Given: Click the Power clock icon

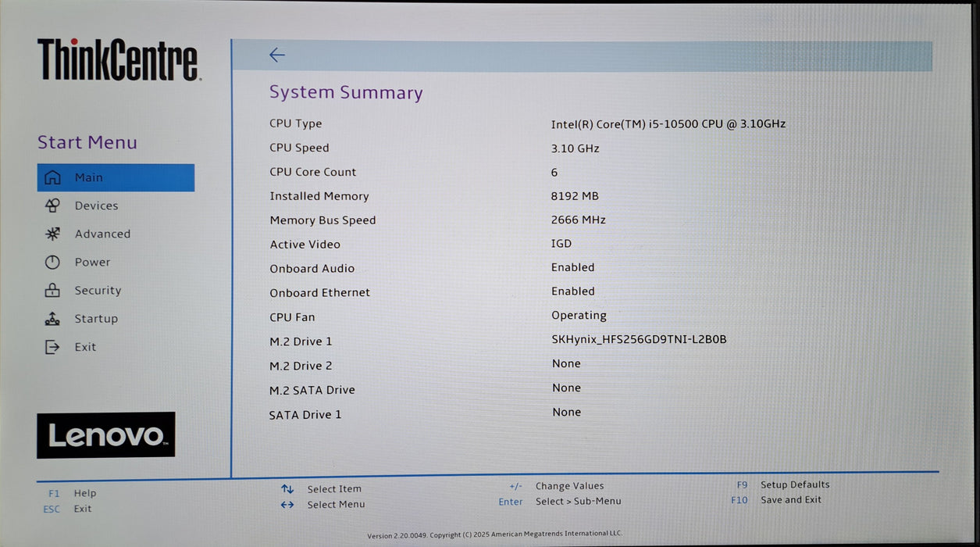Looking at the screenshot, I should (52, 263).
